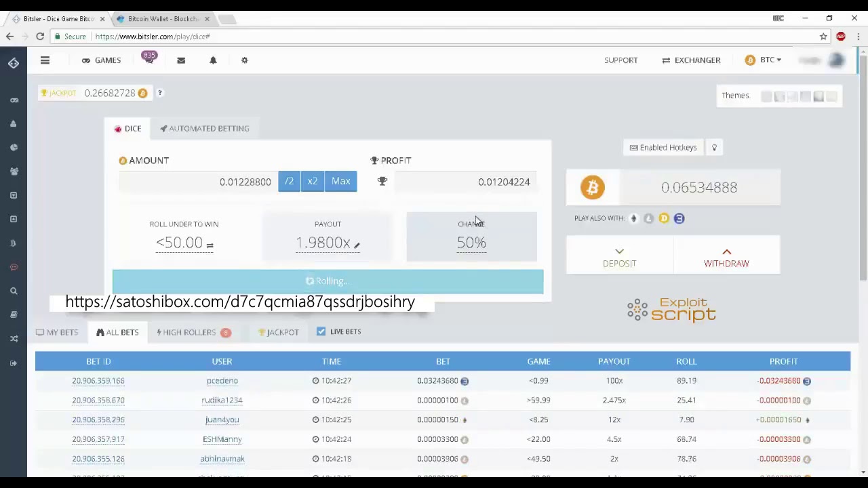Screen dimensions: 868x488
Task: Open user juan4you profile link
Action: tap(222, 420)
